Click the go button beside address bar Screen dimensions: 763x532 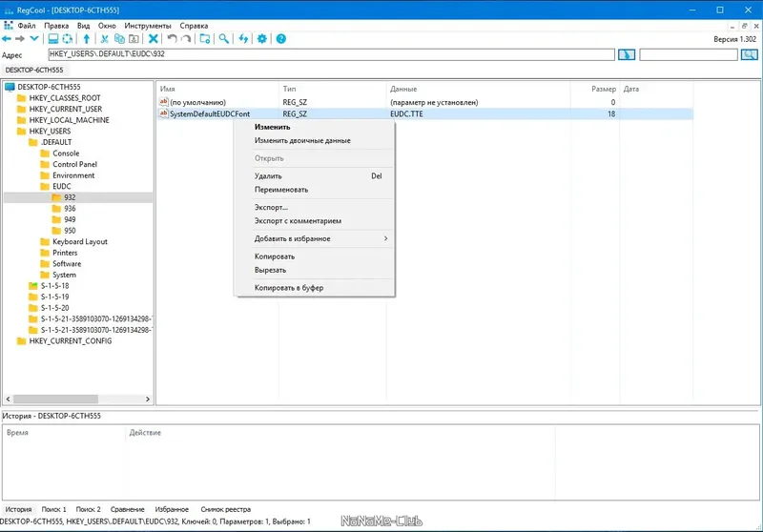[x=627, y=54]
